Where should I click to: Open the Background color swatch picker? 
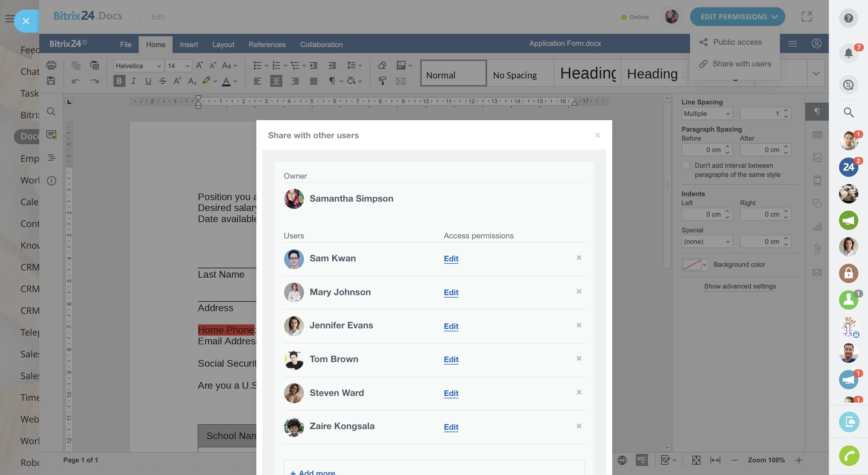pos(694,265)
